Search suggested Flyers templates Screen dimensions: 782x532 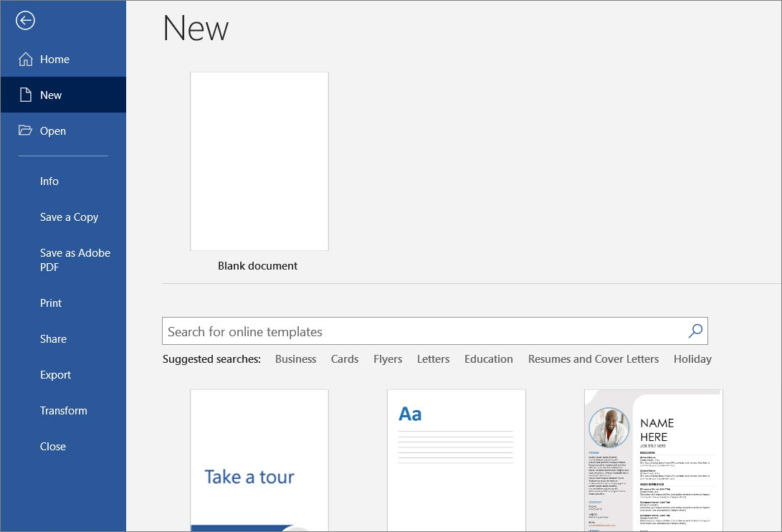[x=388, y=358]
